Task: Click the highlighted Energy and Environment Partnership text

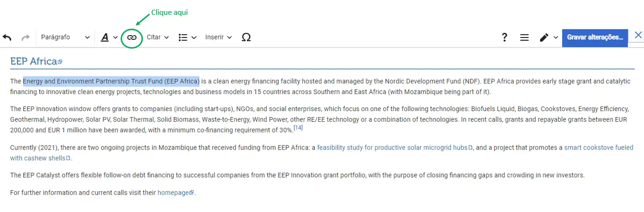Action: 111,81
